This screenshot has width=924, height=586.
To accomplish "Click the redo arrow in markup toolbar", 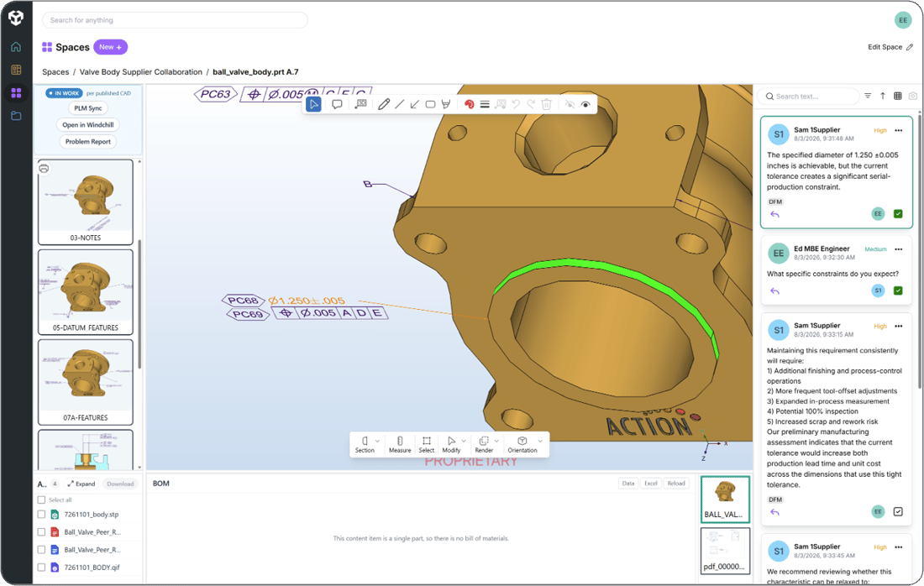I will [x=531, y=104].
